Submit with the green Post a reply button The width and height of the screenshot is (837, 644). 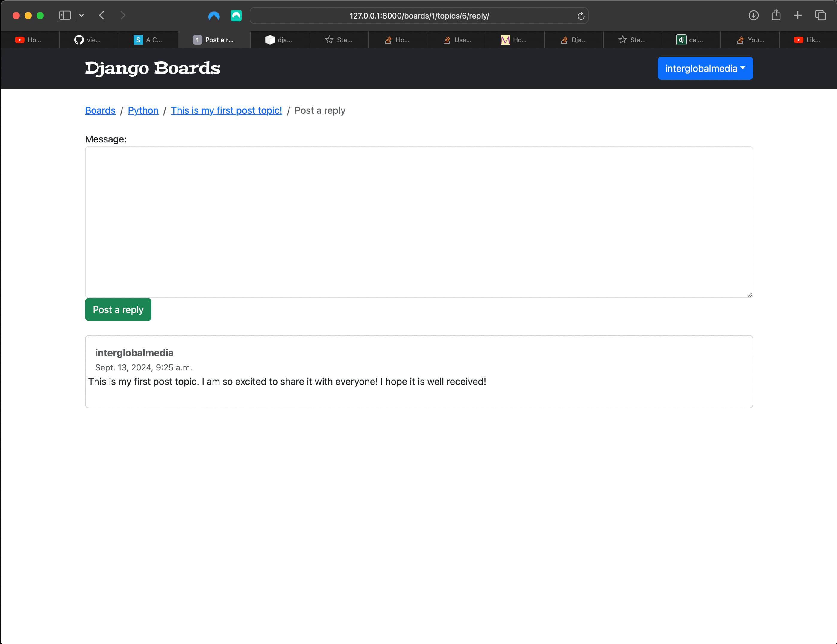click(118, 309)
